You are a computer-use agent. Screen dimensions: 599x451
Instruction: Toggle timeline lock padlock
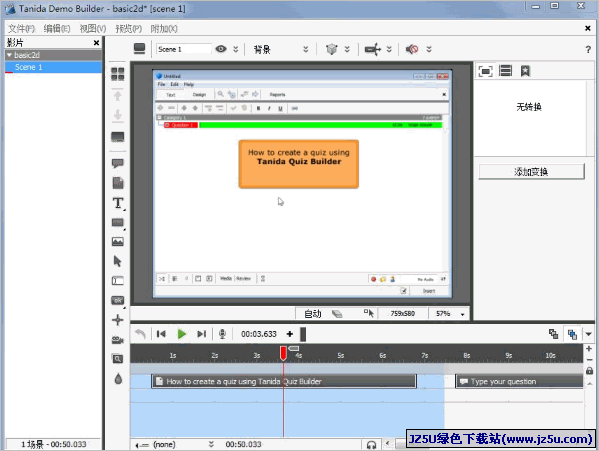tap(589, 370)
